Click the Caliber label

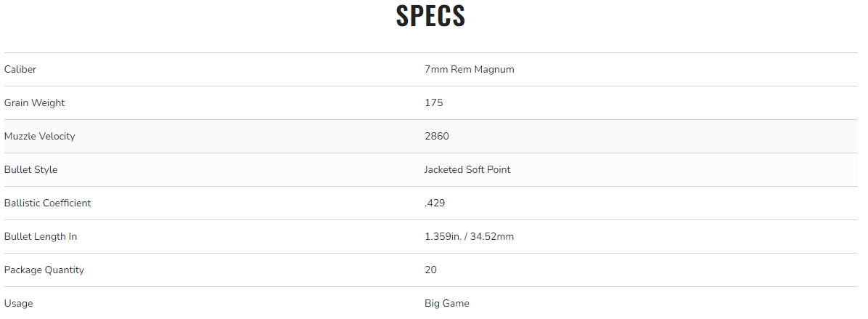point(20,70)
